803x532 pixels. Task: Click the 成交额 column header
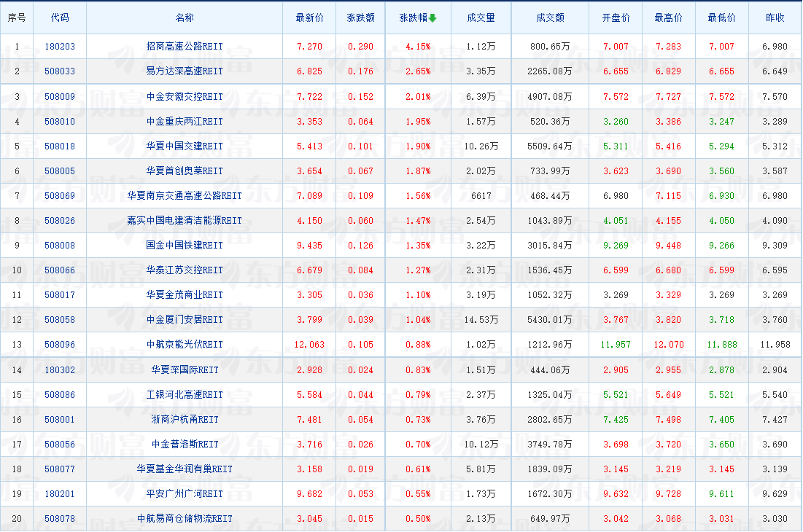coord(550,18)
